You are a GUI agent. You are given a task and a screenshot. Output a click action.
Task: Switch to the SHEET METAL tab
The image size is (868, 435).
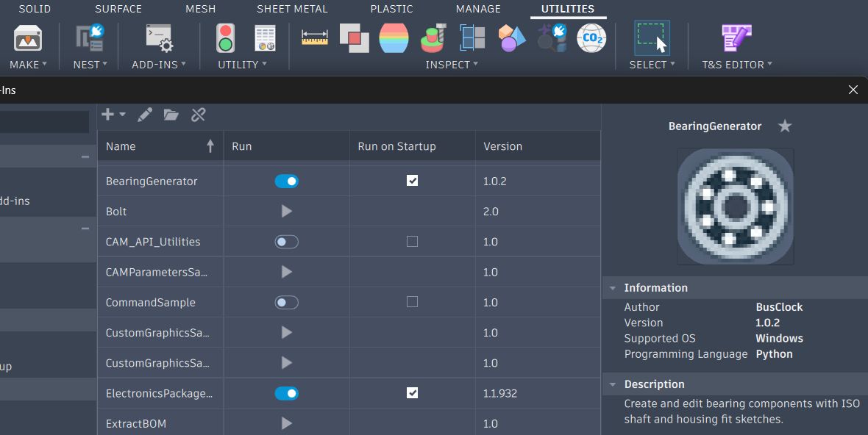(292, 9)
